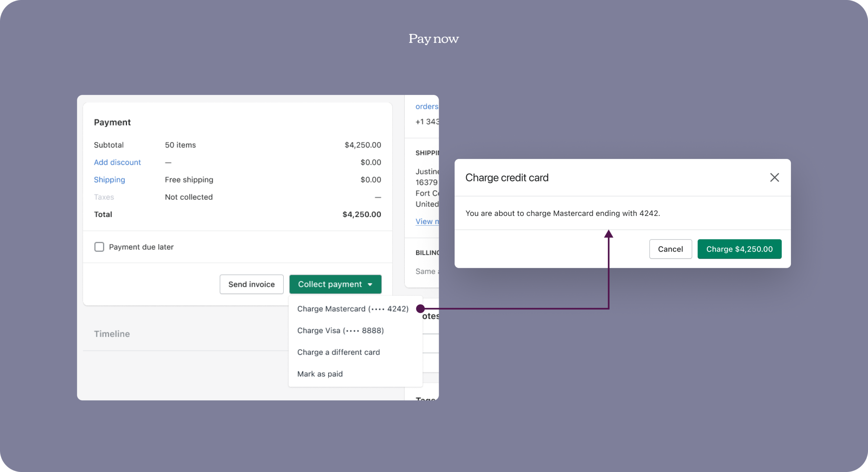Click the Charge credit card title

tap(507, 177)
